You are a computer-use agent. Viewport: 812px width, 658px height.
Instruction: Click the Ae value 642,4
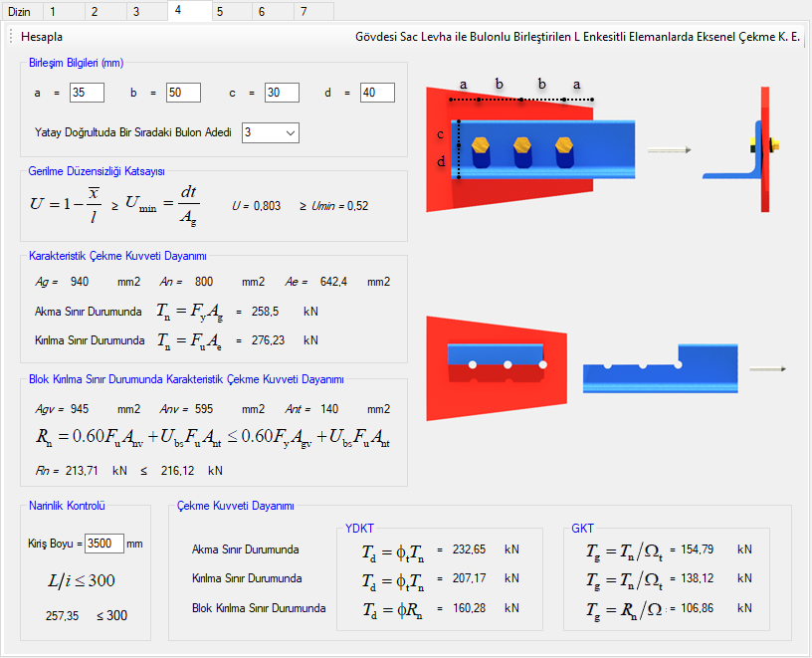(333, 282)
